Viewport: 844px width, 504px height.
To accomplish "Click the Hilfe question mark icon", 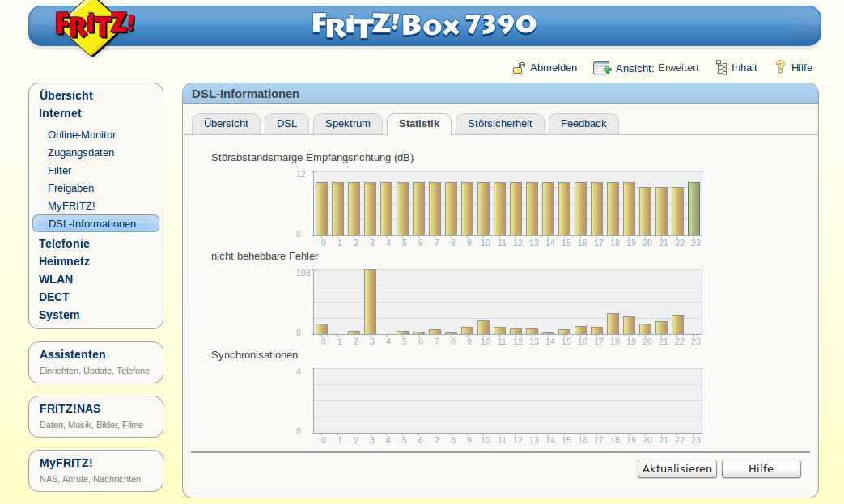I will tap(780, 66).
